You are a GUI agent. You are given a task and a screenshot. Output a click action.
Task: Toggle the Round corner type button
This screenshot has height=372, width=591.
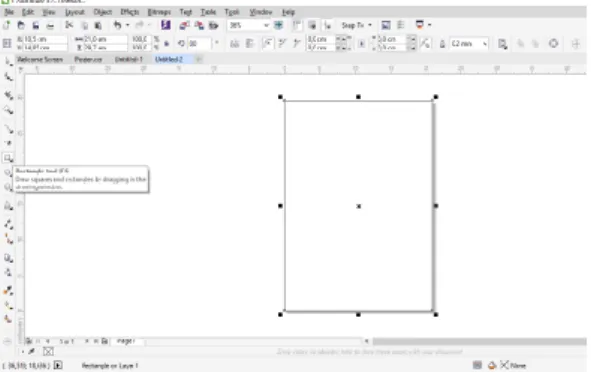(x=268, y=43)
